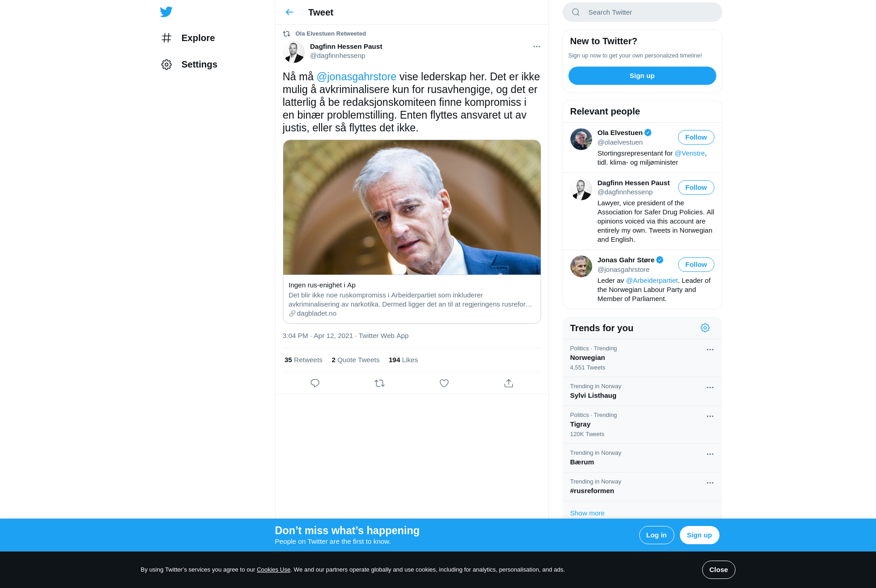Screen dimensions: 876x588
Task: Retweet using the retweet icon below tweet
Action: point(380,383)
